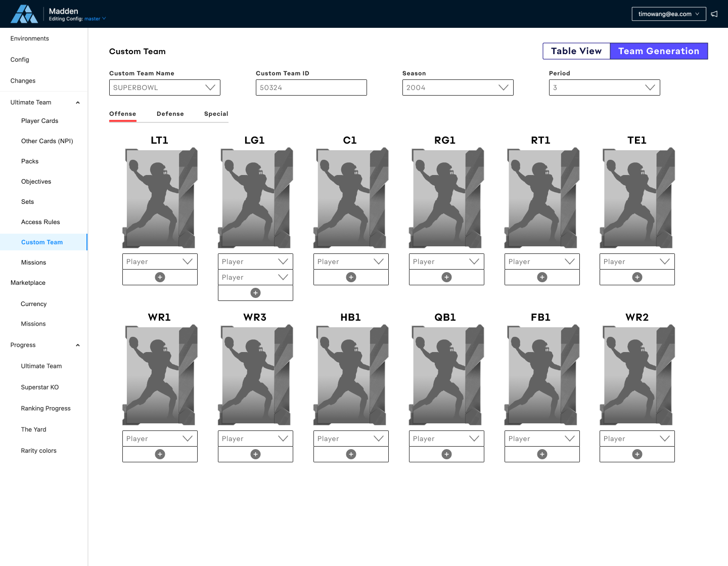The height and width of the screenshot is (566, 728).
Task: Open the Special tab
Action: coord(216,114)
